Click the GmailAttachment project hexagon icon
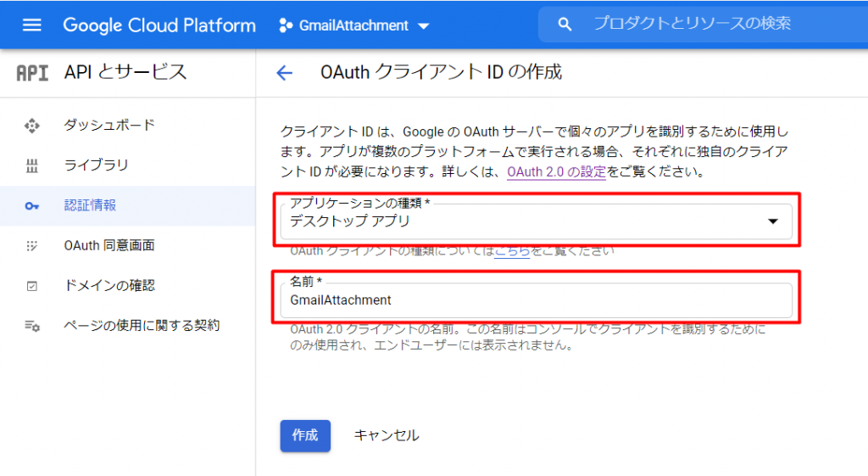Image resolution: width=868 pixels, height=476 pixels. click(286, 25)
